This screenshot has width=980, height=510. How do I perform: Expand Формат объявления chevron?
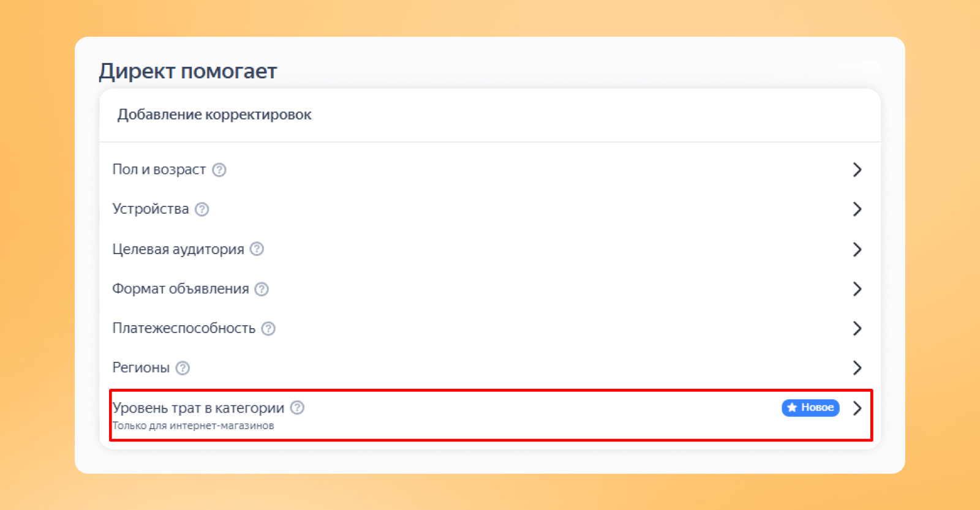(858, 289)
